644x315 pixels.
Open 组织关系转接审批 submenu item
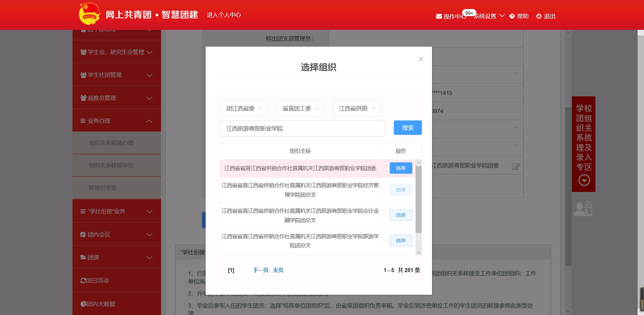(117, 165)
